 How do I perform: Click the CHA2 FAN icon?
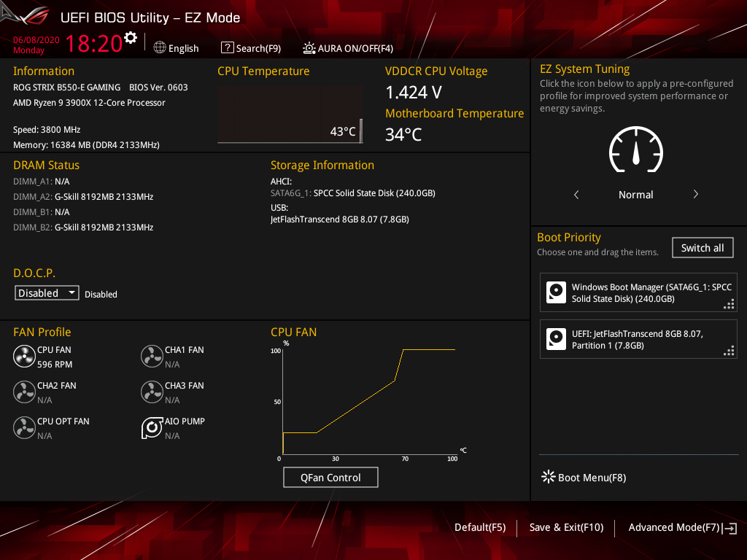[24, 392]
